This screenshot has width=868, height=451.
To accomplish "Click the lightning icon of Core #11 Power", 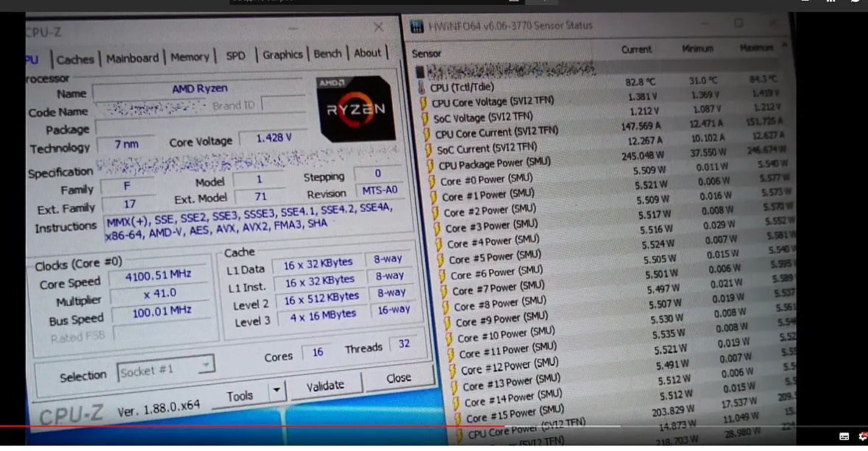I will click(451, 355).
